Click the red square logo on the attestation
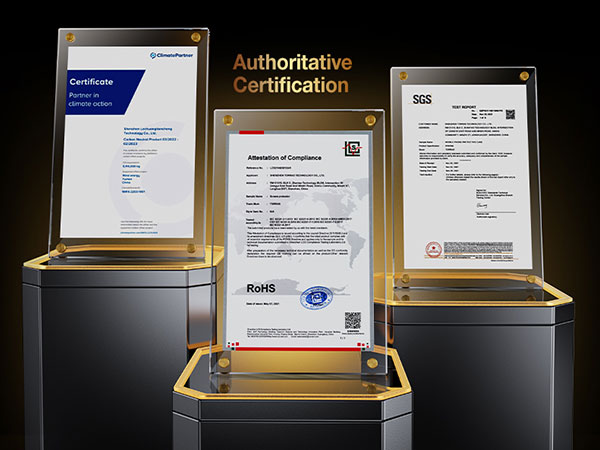The image size is (600, 450). pos(353,148)
